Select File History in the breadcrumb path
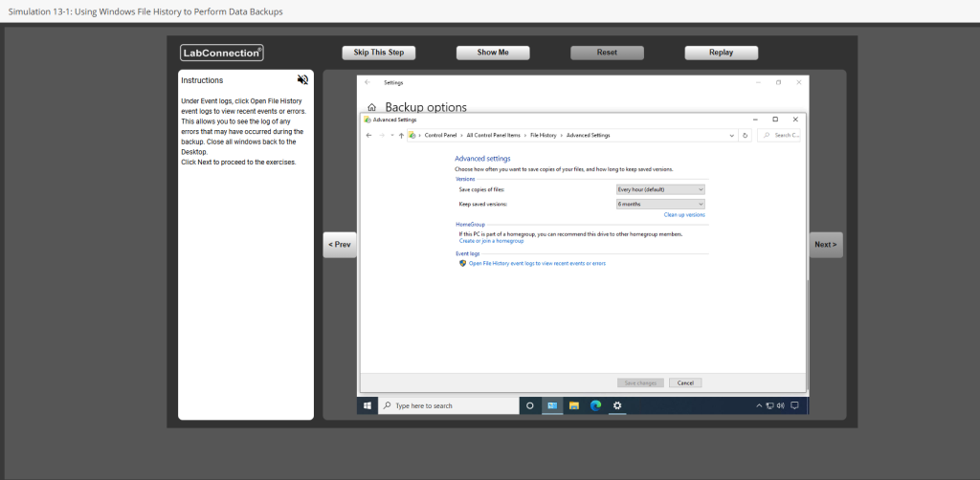Viewport: 980px width, 480px height. click(x=544, y=136)
